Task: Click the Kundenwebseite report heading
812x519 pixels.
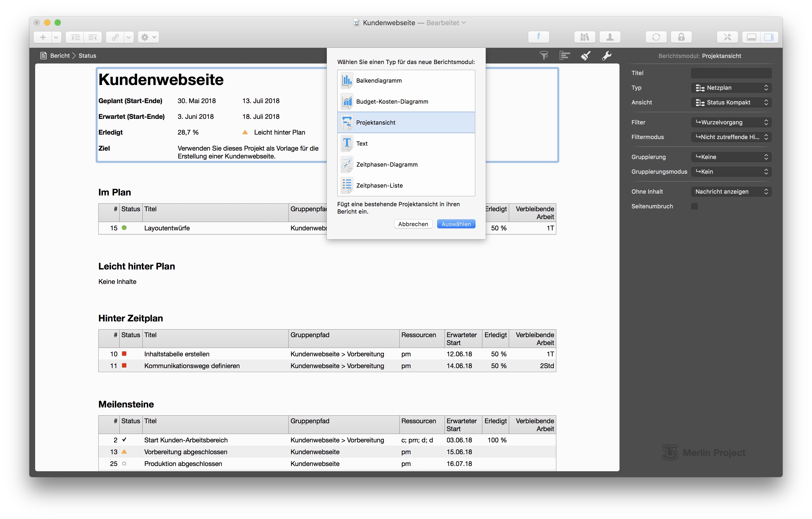Action: click(161, 80)
